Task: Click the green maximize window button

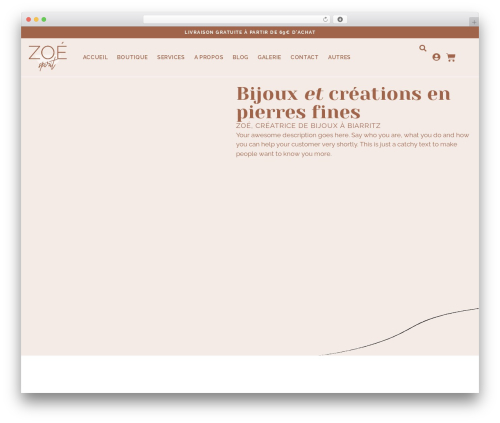Action: tap(44, 20)
